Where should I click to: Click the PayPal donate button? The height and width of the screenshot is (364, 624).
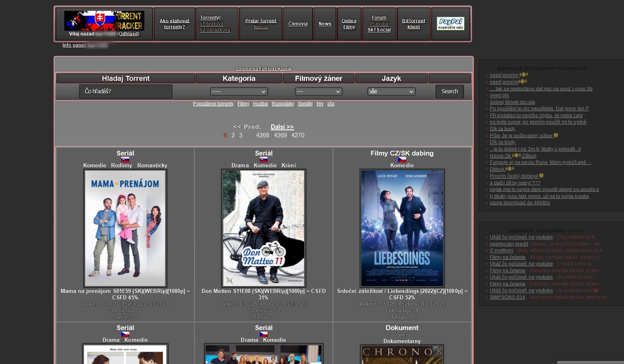(451, 24)
